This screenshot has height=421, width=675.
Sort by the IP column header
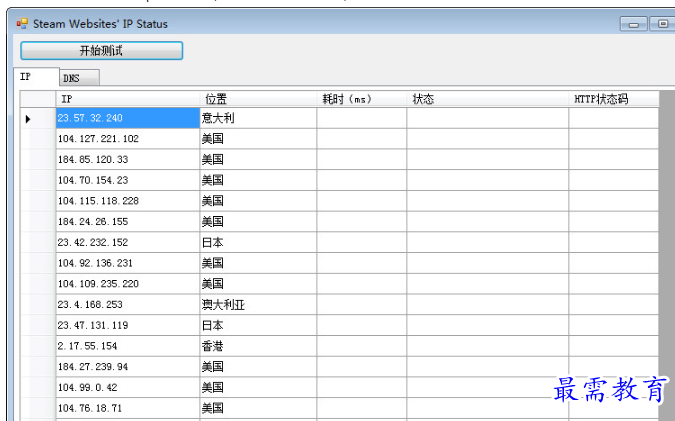[128, 99]
